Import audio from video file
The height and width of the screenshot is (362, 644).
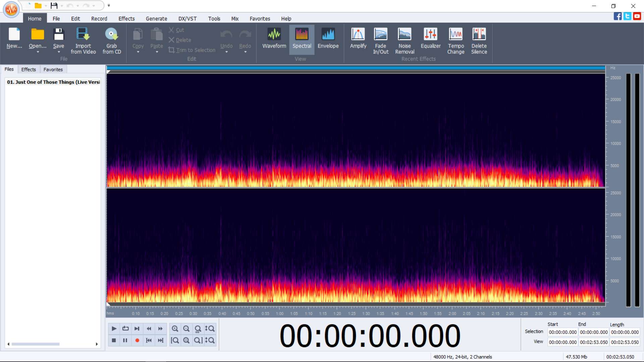(83, 41)
